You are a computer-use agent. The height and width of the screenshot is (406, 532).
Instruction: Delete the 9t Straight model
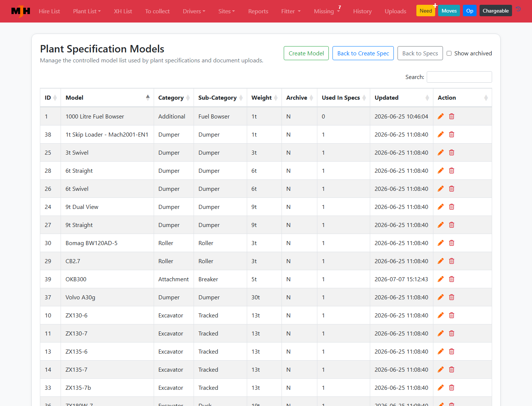pyautogui.click(x=451, y=225)
